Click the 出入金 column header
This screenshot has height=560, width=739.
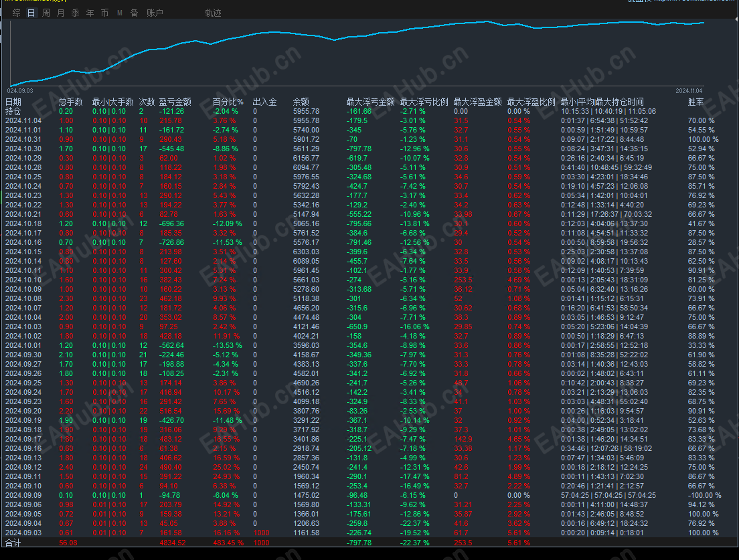click(264, 102)
